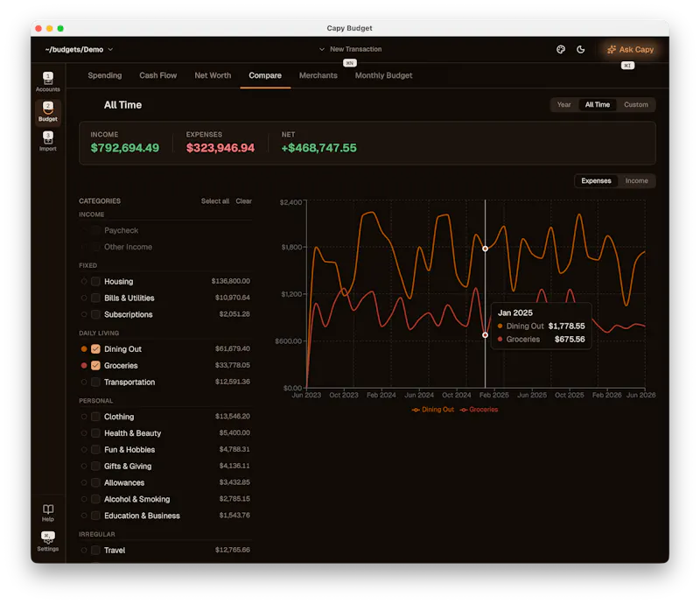
Task: Click the $12,765.66 Travel amount
Action: (233, 550)
